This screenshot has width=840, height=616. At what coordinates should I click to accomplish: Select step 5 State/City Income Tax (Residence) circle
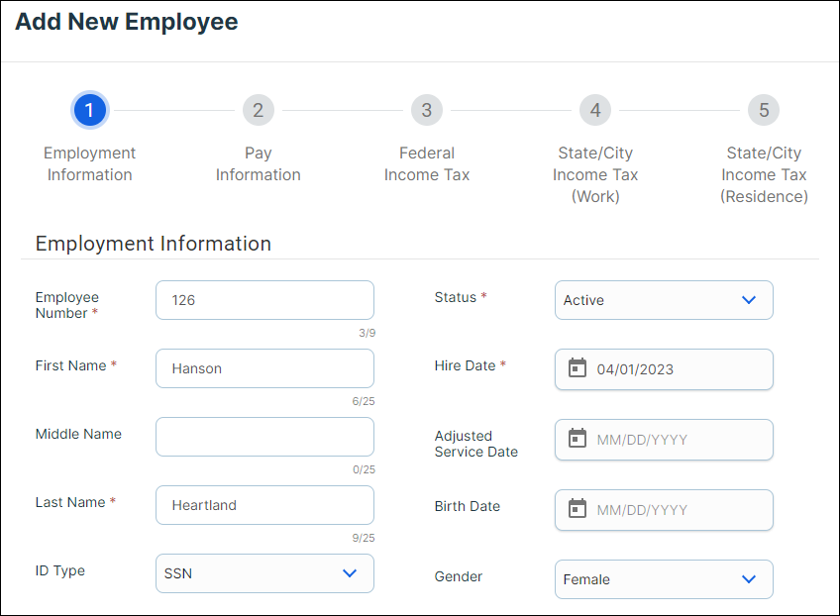coord(764,110)
